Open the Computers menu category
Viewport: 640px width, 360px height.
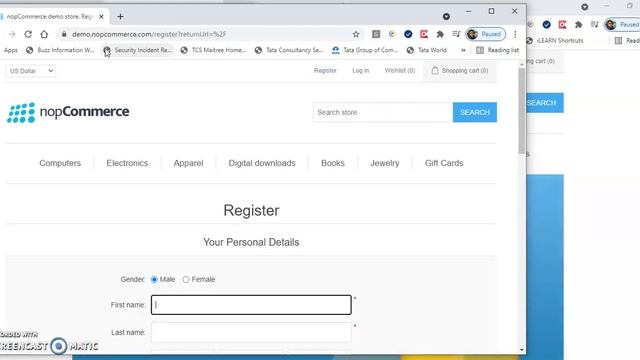click(60, 163)
